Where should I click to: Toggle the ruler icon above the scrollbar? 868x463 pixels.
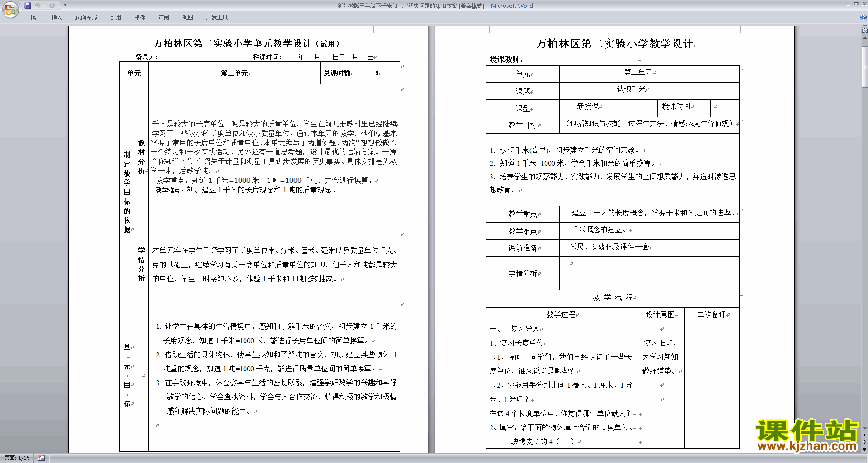pos(864,31)
